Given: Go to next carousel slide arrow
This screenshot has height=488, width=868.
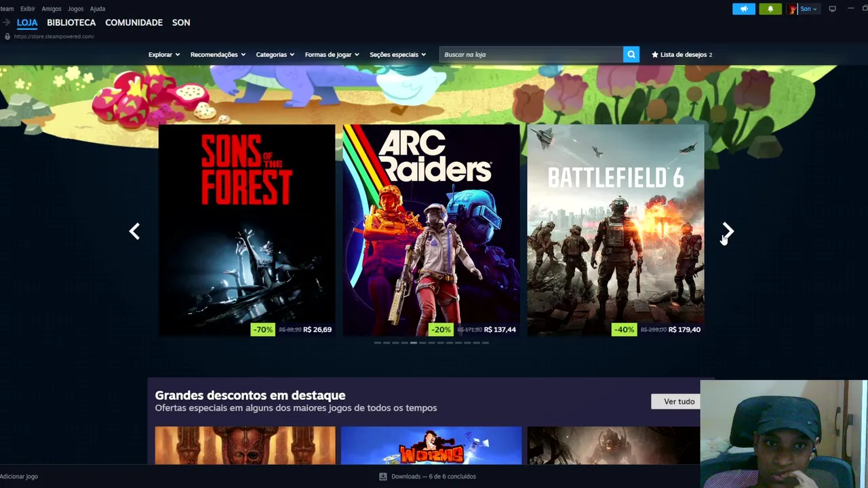Looking at the screenshot, I should pos(728,232).
